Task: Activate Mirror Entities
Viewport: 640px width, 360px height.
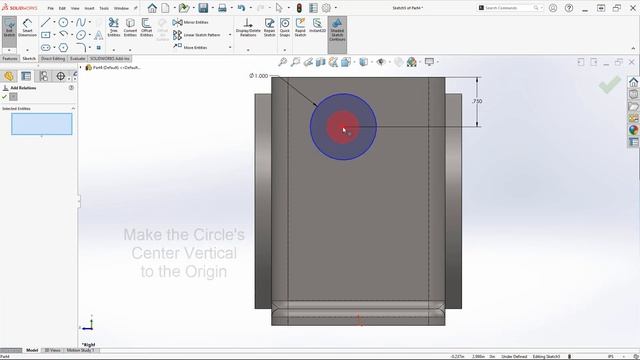Action: coord(190,22)
